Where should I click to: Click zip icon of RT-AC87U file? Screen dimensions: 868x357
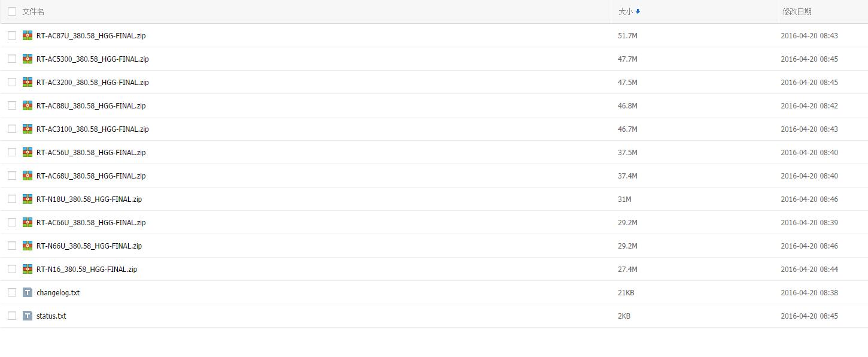pyautogui.click(x=28, y=35)
